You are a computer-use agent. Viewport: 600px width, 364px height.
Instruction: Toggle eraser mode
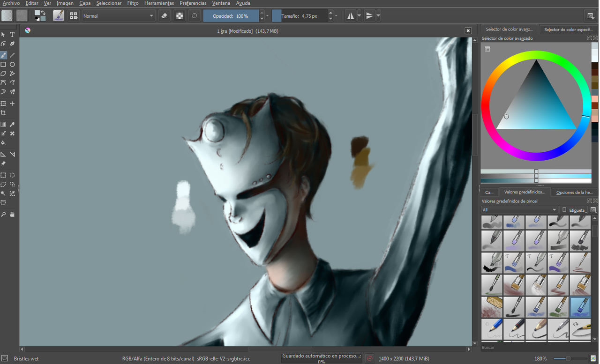(x=164, y=15)
